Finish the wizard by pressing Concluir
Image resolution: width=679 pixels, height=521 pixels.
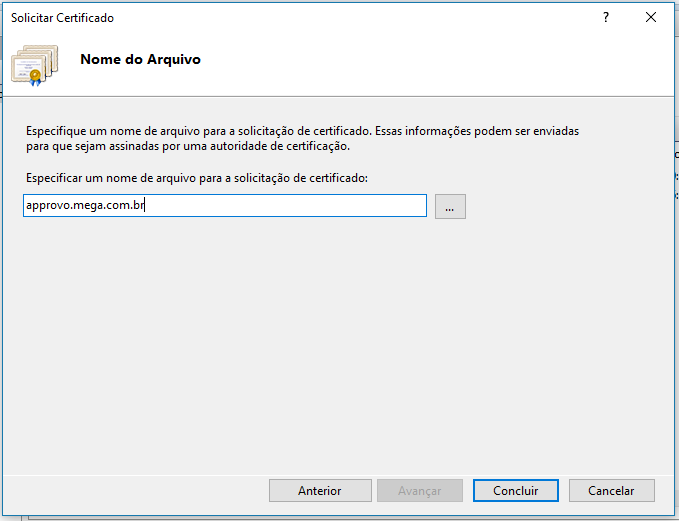pyautogui.click(x=515, y=491)
